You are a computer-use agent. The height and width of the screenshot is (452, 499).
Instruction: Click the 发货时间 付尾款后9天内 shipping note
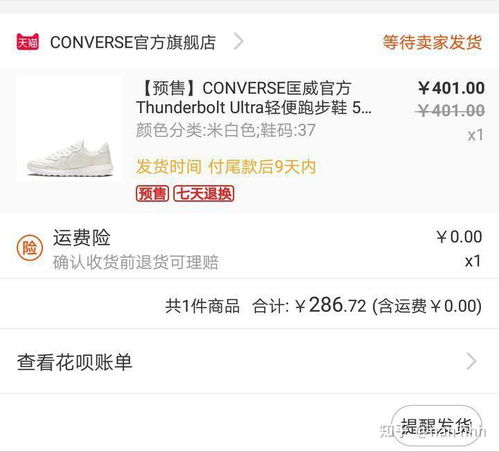point(226,167)
